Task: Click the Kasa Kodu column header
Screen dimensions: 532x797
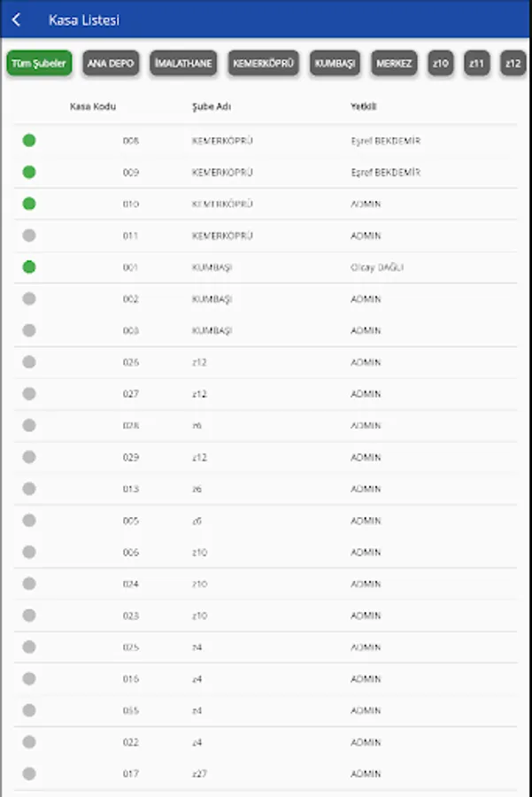Action: click(93, 107)
